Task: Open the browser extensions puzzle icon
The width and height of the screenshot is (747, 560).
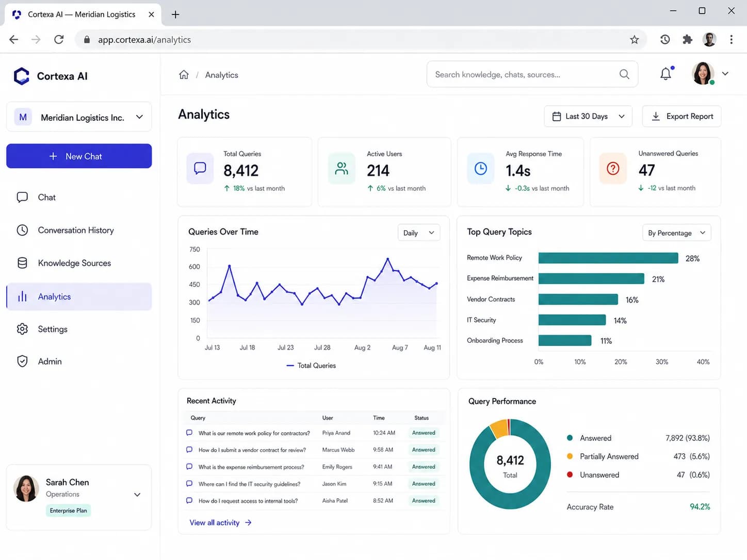Action: pos(687,40)
